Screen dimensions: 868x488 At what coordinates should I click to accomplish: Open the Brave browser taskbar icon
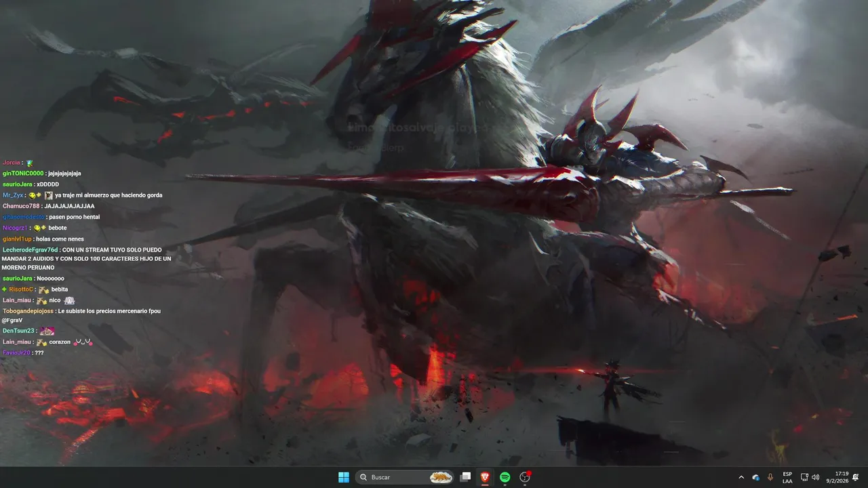coord(485,477)
